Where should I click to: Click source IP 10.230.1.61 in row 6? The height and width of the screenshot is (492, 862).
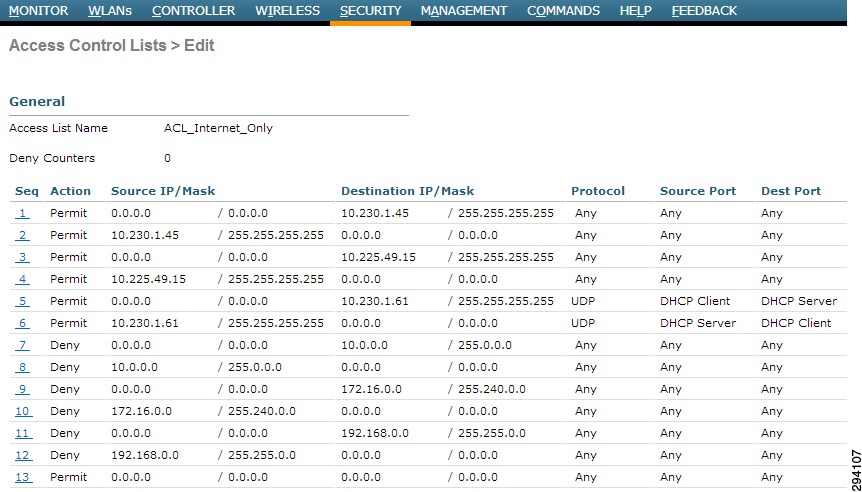click(145, 323)
